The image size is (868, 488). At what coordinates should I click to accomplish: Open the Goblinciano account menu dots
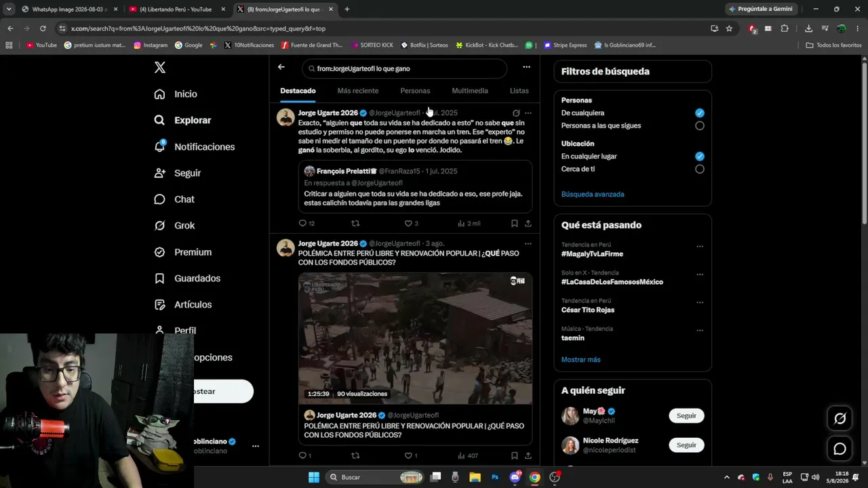click(x=256, y=446)
